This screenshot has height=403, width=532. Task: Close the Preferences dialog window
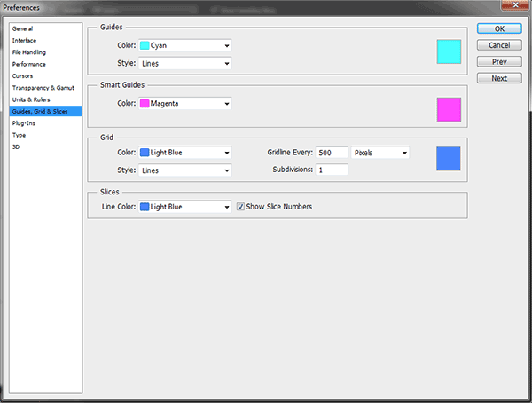click(515, 4)
